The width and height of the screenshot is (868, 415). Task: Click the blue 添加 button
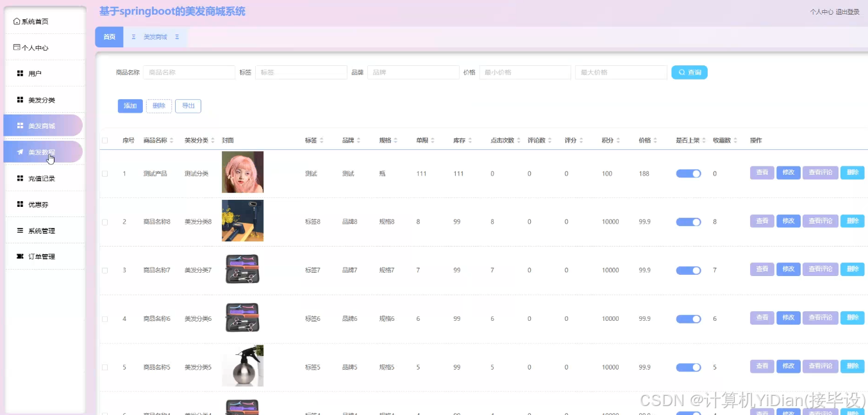130,106
